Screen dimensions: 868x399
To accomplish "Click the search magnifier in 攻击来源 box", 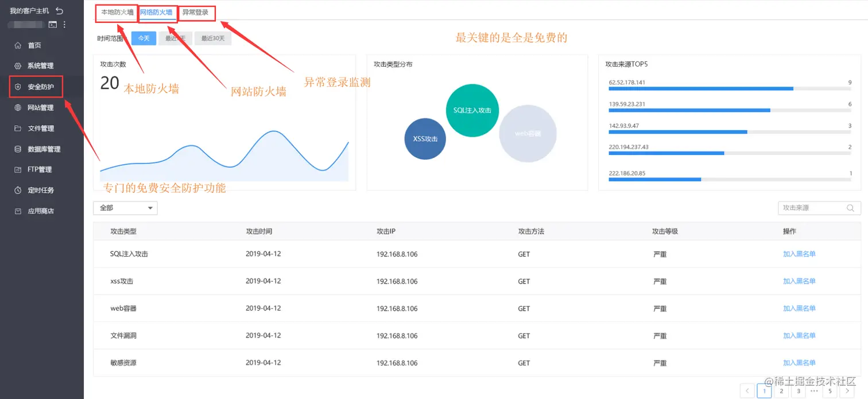I will point(850,208).
